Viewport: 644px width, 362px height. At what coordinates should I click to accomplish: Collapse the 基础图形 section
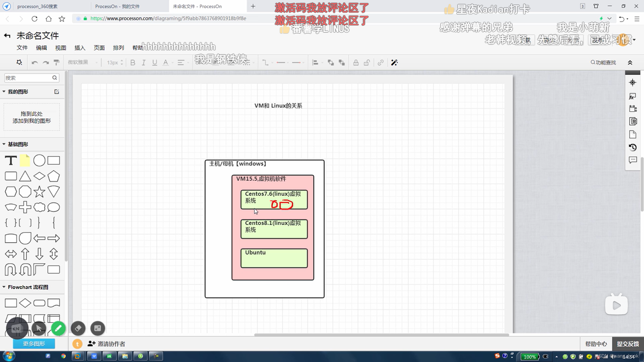click(4, 144)
